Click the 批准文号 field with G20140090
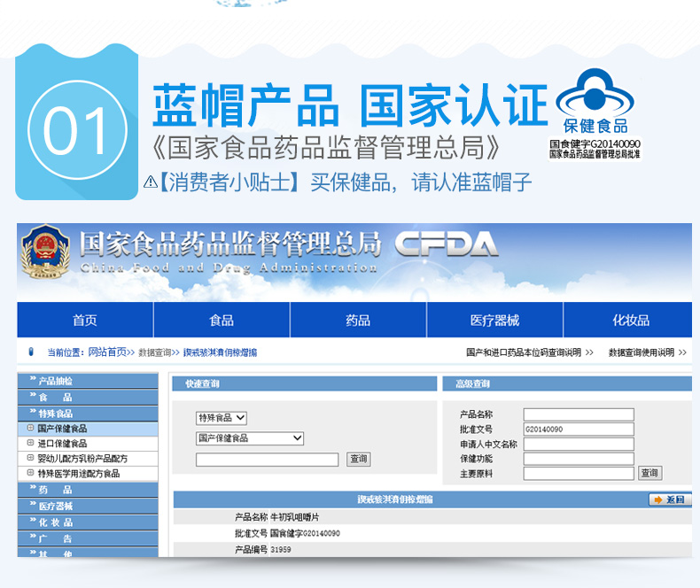Viewport: 700px width, 588px height. (x=579, y=429)
